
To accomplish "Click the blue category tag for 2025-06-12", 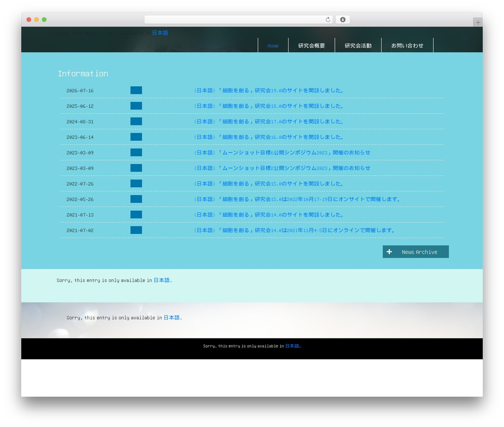I will (136, 106).
